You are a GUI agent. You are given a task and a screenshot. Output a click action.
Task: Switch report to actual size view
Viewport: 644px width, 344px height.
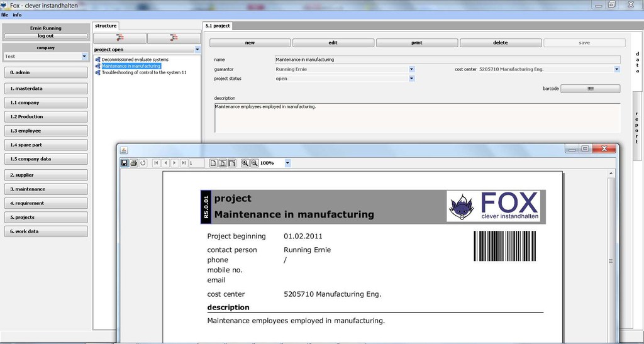213,163
